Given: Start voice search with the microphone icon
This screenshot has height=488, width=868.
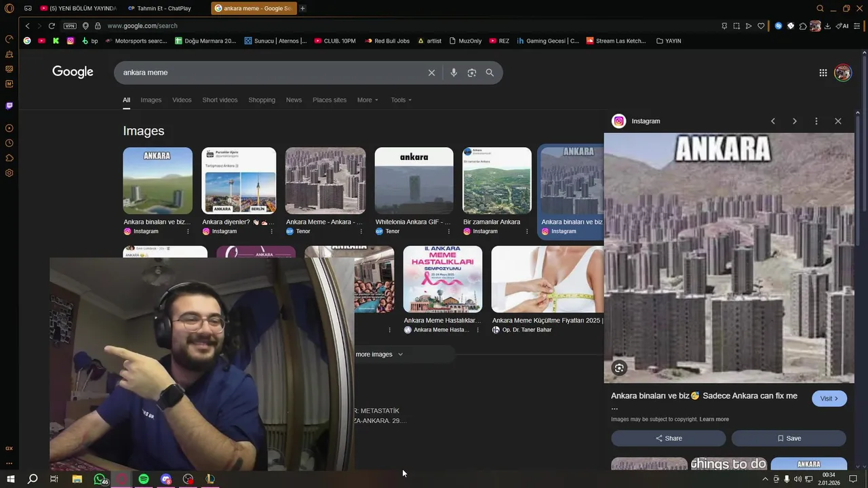Looking at the screenshot, I should pos(454,73).
